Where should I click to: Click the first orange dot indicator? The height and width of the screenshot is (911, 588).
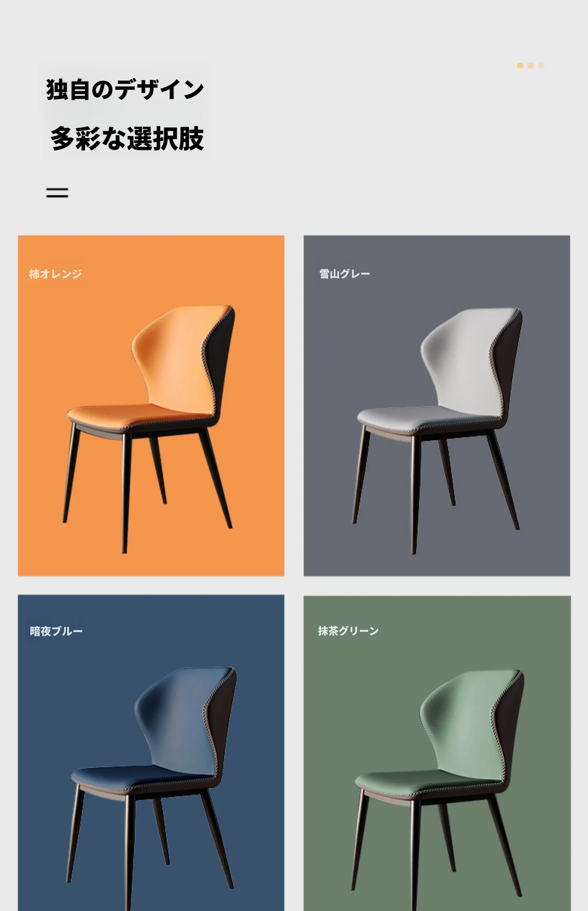click(520, 65)
